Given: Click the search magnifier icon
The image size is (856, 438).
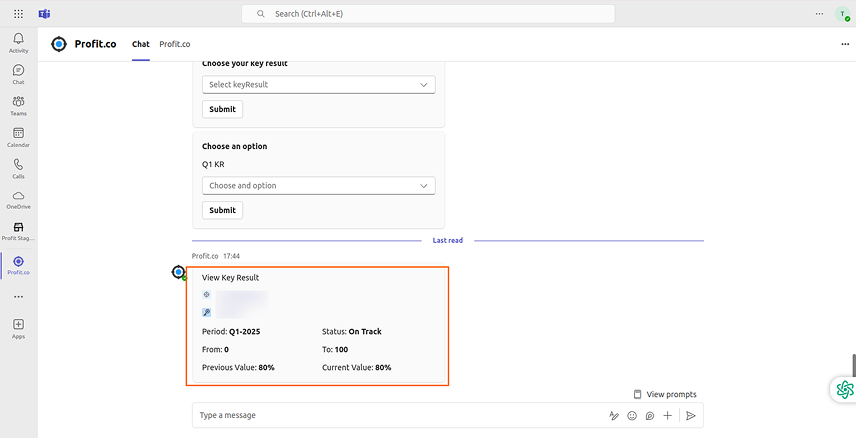Looking at the screenshot, I should tap(261, 14).
